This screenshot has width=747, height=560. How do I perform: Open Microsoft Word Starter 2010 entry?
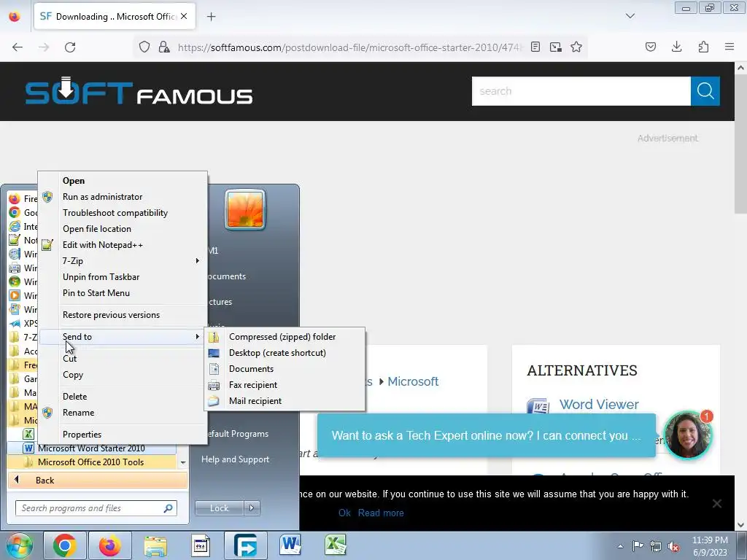tap(91, 448)
